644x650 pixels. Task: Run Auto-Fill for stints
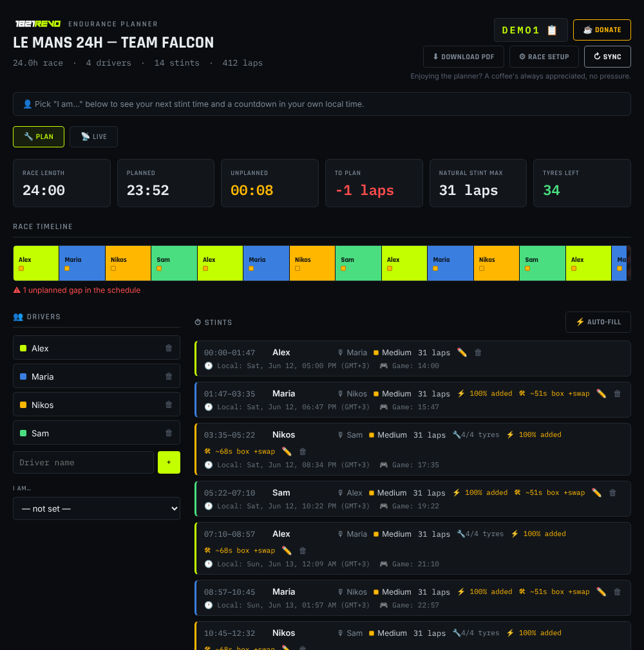point(598,322)
